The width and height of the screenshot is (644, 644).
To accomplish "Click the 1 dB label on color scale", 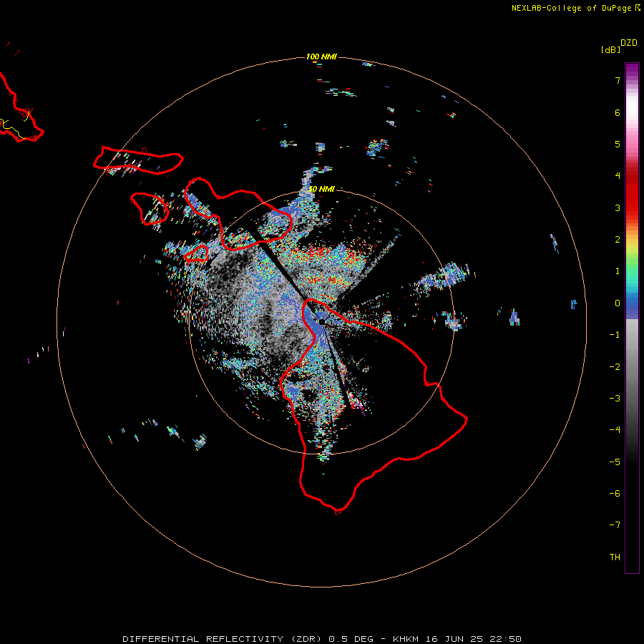I will click(x=618, y=271).
